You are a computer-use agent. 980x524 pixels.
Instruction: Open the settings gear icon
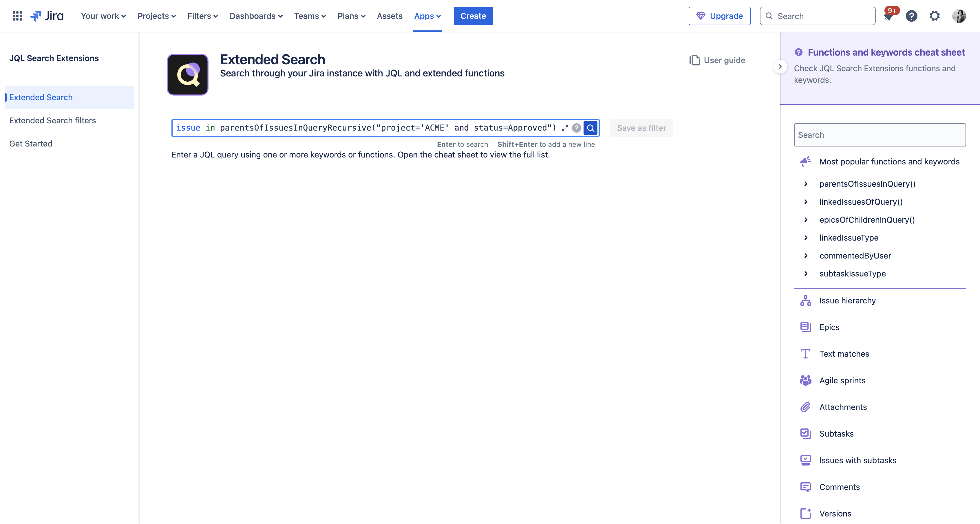pos(935,16)
